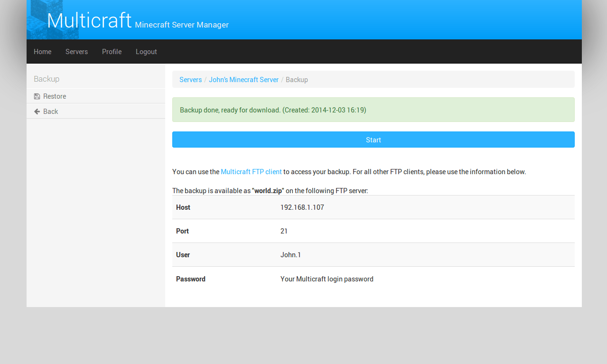Click the Port row label
This screenshot has width=607, height=364.
[182, 231]
